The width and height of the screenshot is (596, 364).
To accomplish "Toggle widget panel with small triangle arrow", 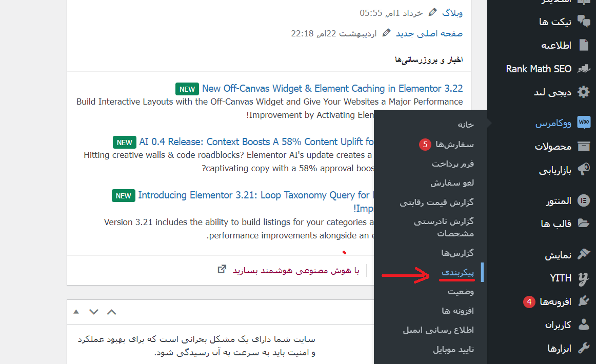I will [x=76, y=312].
